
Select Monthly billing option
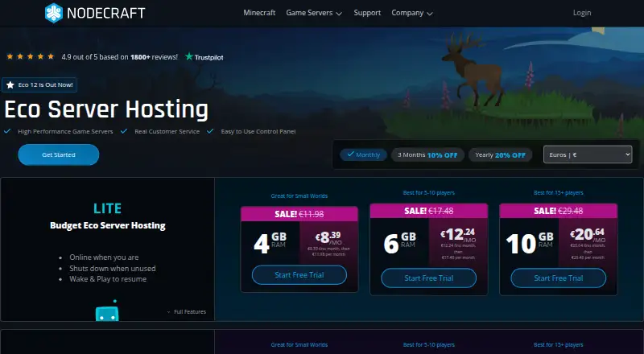[x=364, y=154]
